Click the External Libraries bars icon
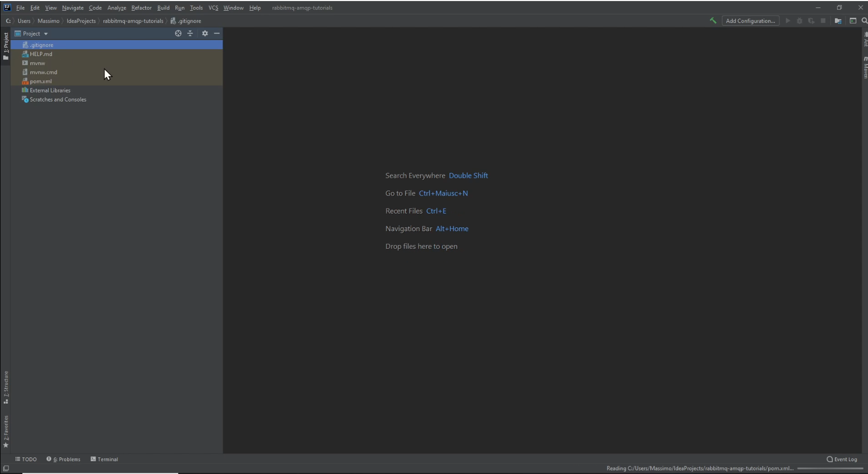The height and width of the screenshot is (474, 868). point(25,90)
